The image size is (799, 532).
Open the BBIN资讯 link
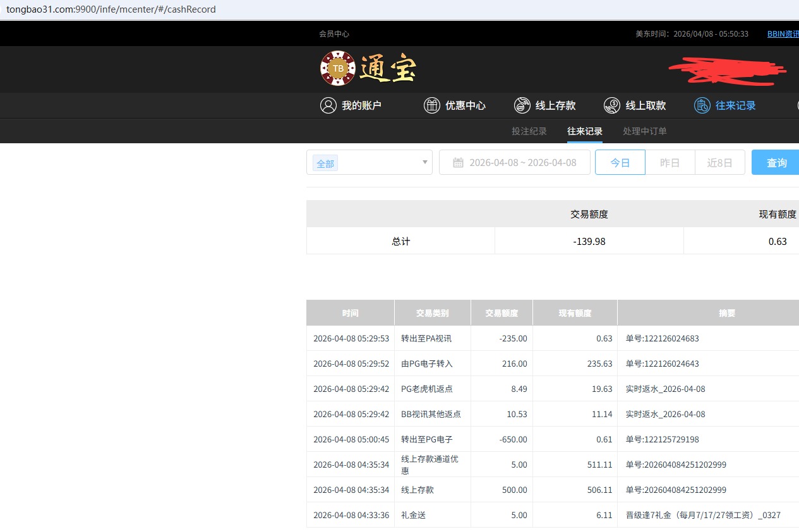coord(783,34)
